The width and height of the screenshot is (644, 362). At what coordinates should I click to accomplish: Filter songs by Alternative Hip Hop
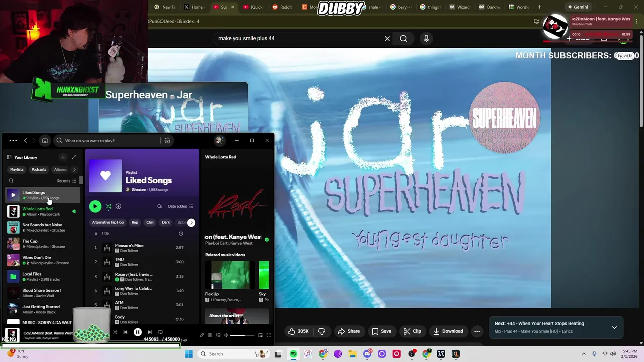coord(108,222)
